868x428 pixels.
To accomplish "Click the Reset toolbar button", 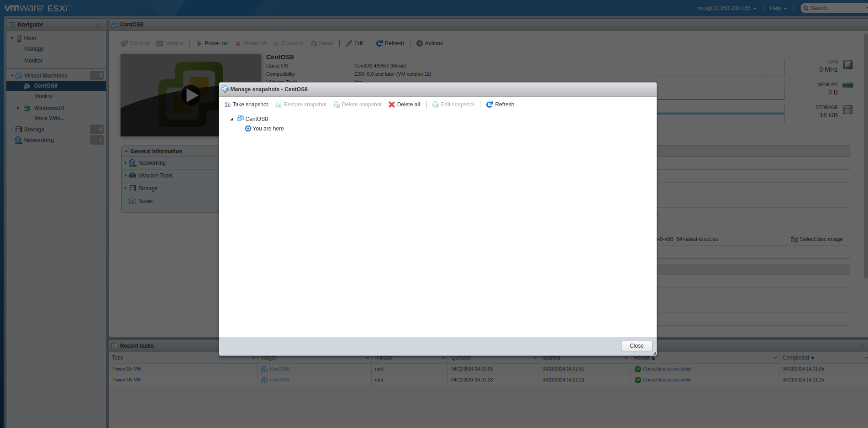I will pos(322,43).
